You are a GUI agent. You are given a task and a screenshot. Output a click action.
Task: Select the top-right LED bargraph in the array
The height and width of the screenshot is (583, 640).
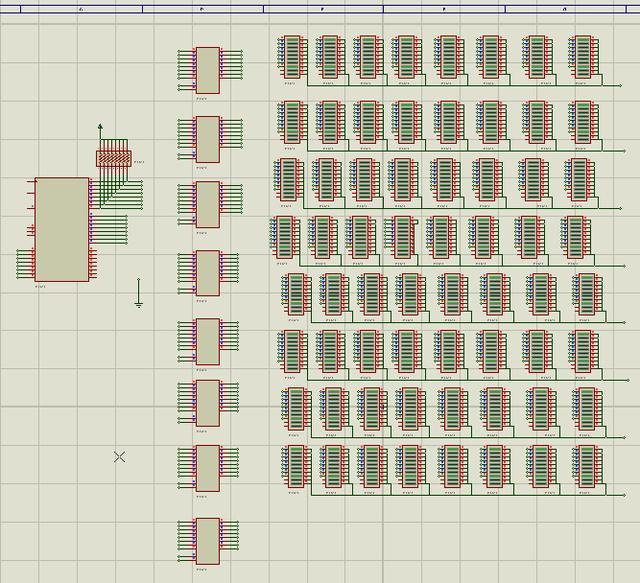point(581,57)
